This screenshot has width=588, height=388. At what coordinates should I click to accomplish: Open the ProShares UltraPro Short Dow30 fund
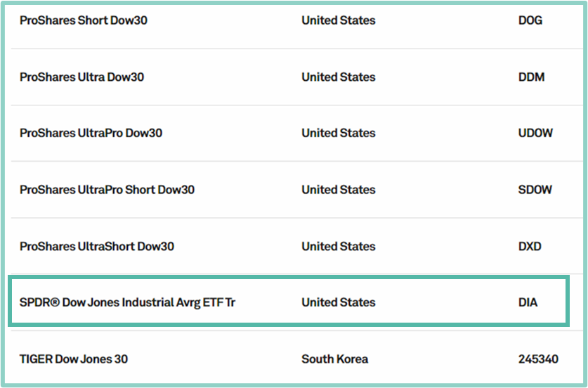107,190
